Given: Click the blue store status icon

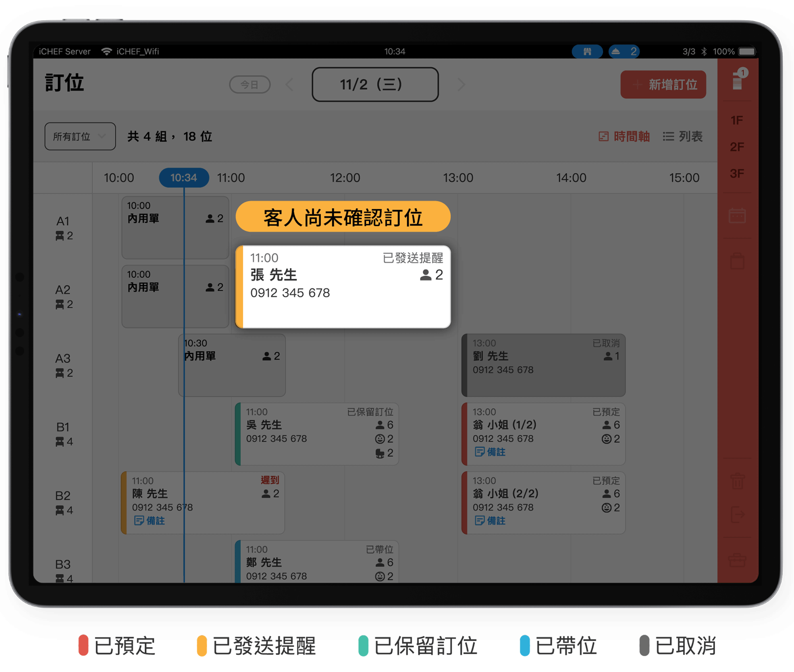Looking at the screenshot, I should pyautogui.click(x=587, y=52).
